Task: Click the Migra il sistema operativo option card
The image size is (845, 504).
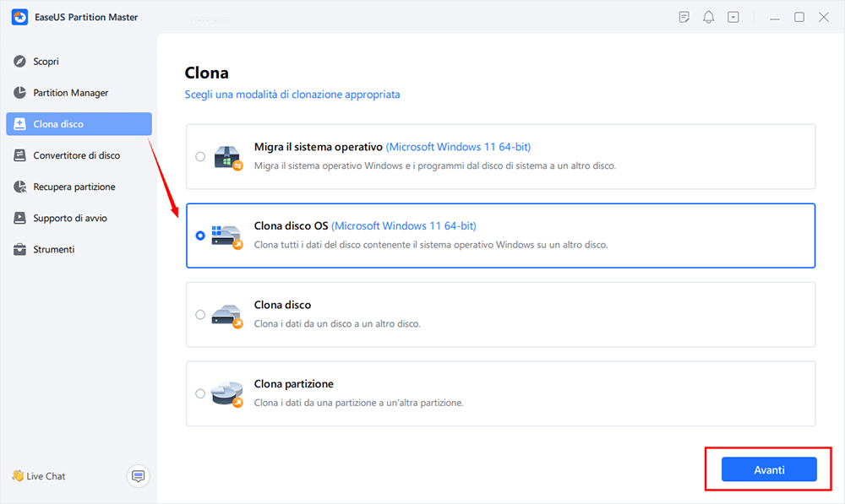Action: pos(500,157)
